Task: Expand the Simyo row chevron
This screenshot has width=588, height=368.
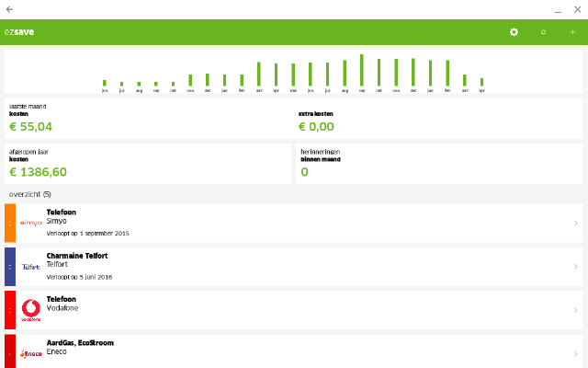Action: (575, 223)
